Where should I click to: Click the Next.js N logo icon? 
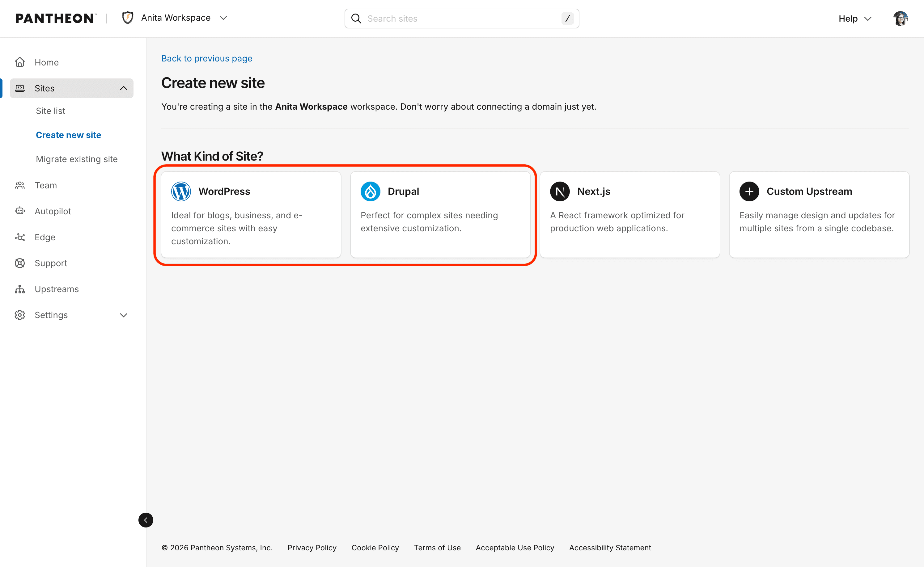tap(560, 191)
